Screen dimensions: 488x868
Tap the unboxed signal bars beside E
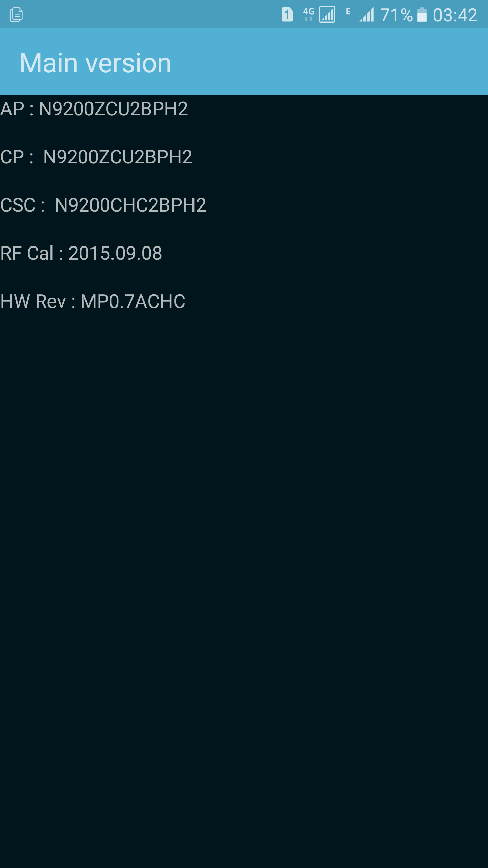tap(367, 15)
